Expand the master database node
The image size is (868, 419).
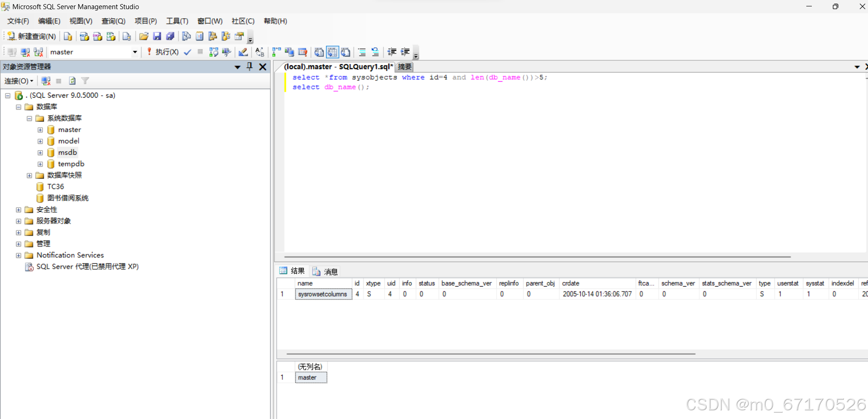40,130
